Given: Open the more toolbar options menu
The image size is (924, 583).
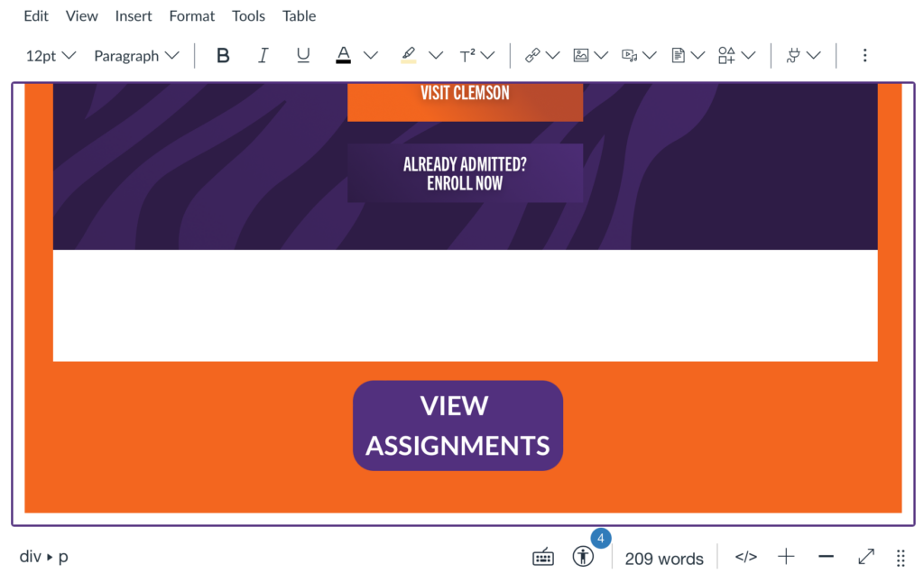Looking at the screenshot, I should [865, 55].
